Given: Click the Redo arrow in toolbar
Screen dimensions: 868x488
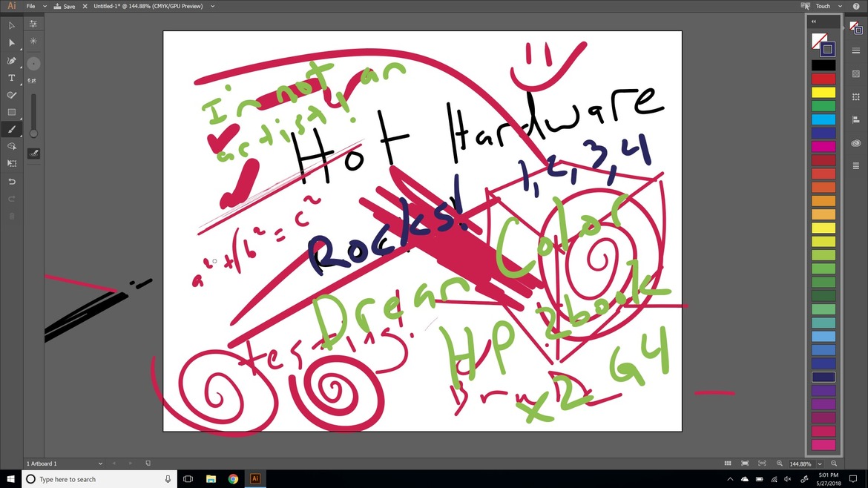Looking at the screenshot, I should coord(12,199).
